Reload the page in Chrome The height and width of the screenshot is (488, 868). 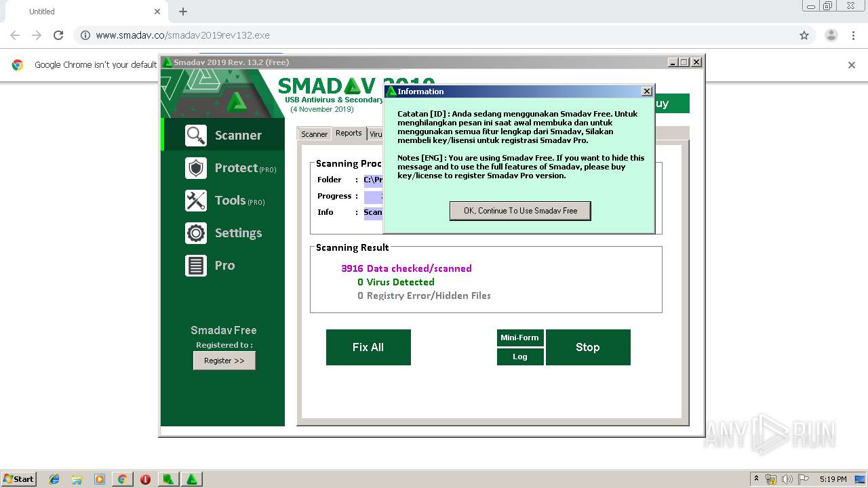(x=58, y=35)
